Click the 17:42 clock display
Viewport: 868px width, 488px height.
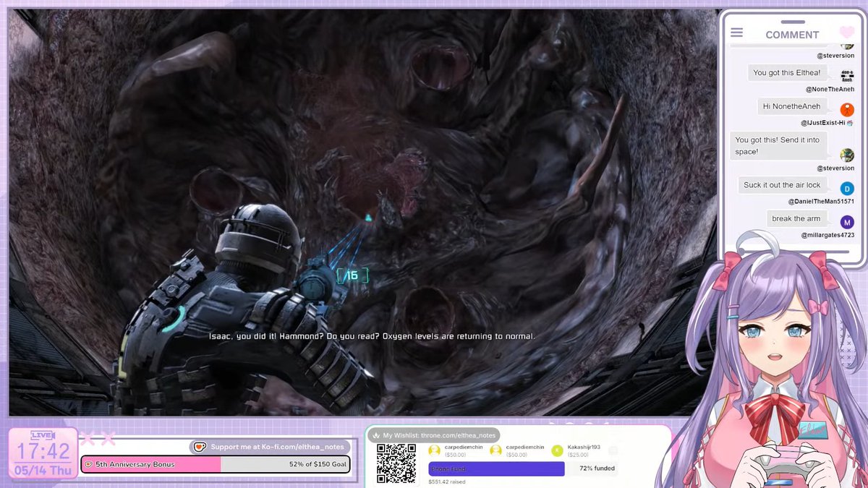pyautogui.click(x=43, y=452)
